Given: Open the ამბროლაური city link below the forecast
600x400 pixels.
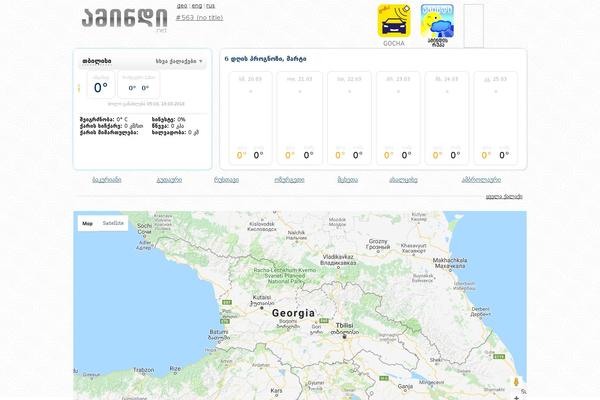Looking at the screenshot, I should coord(481,180).
